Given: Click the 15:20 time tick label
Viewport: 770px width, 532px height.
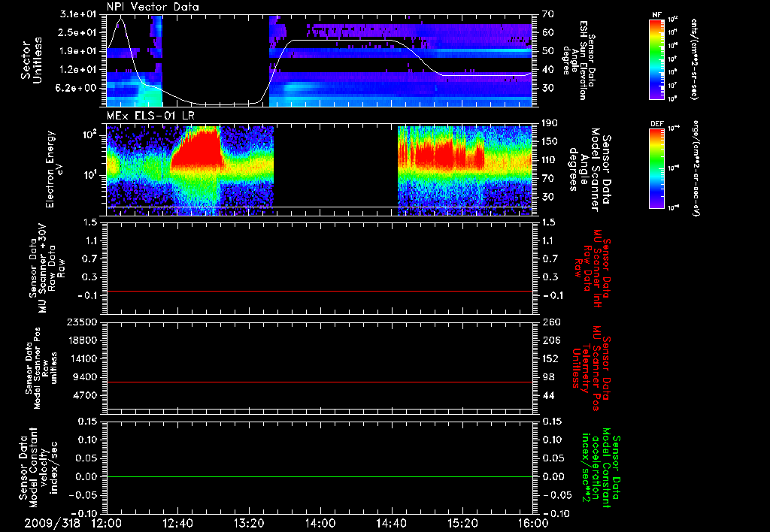Looking at the screenshot, I should (x=462, y=523).
